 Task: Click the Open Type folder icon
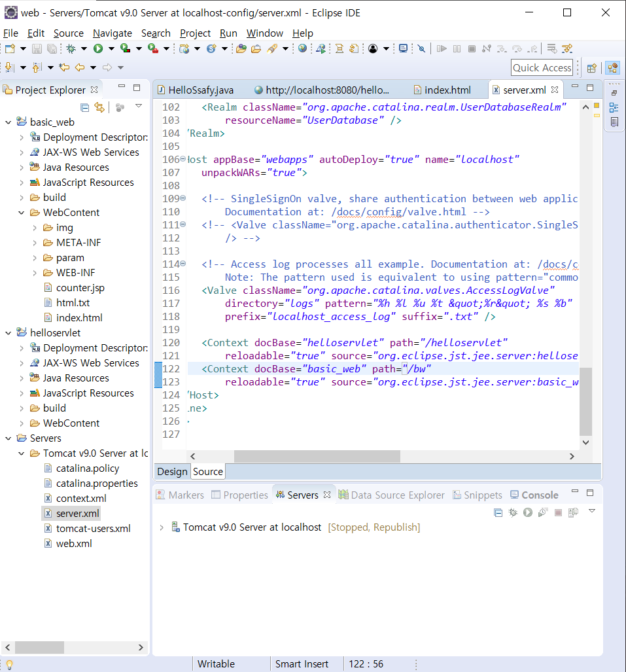(241, 48)
